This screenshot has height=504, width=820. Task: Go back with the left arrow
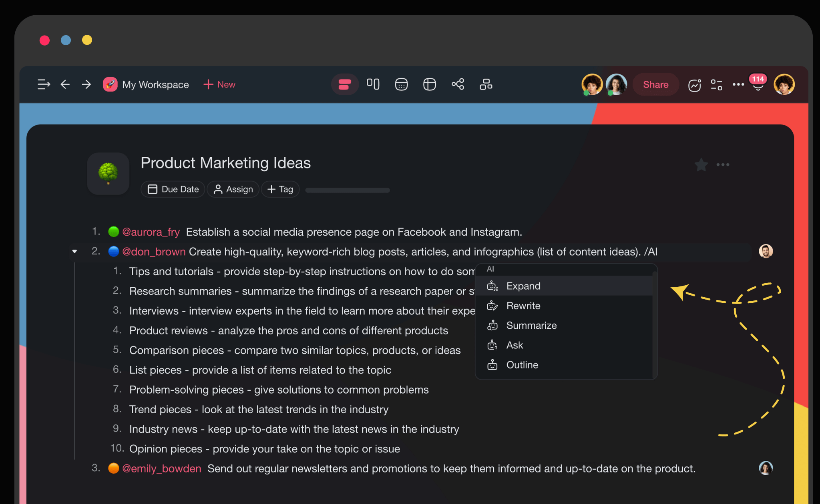[x=65, y=84]
